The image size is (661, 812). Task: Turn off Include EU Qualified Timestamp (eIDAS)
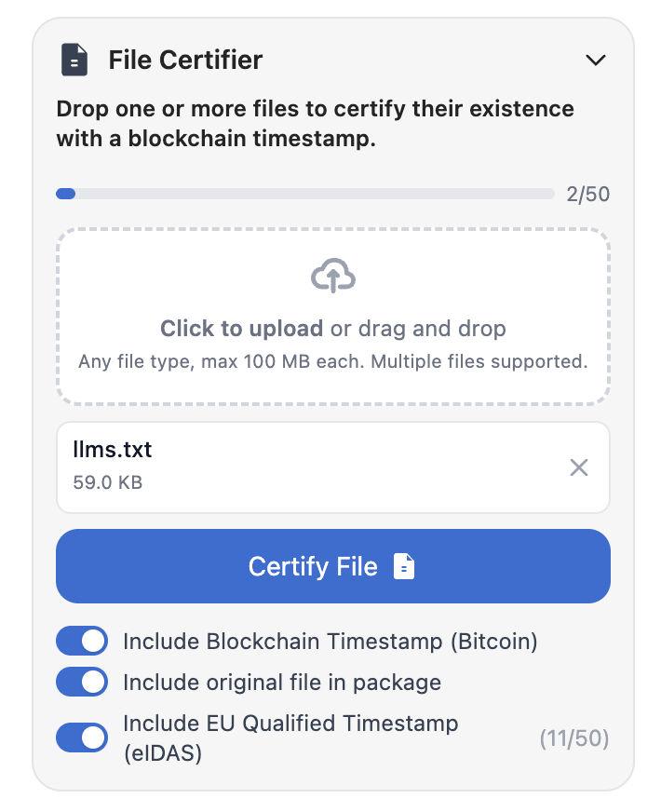(82, 737)
